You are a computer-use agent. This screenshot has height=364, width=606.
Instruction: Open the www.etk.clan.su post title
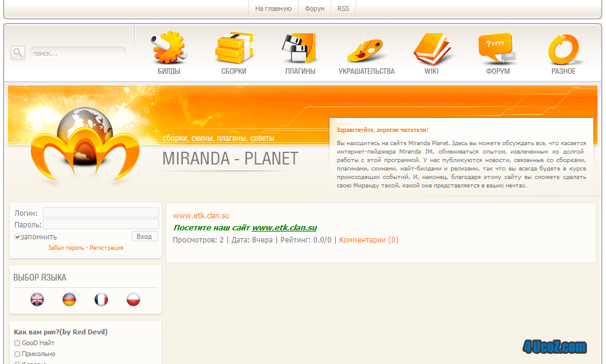201,216
